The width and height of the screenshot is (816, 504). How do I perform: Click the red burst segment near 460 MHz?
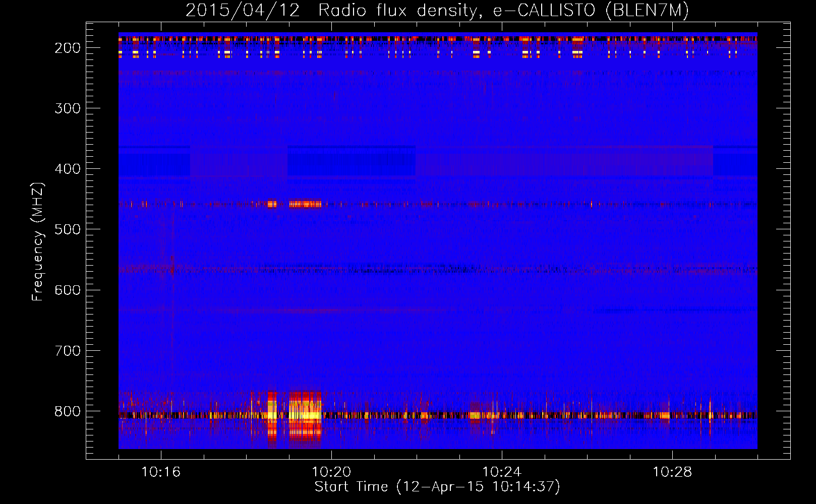coord(305,204)
